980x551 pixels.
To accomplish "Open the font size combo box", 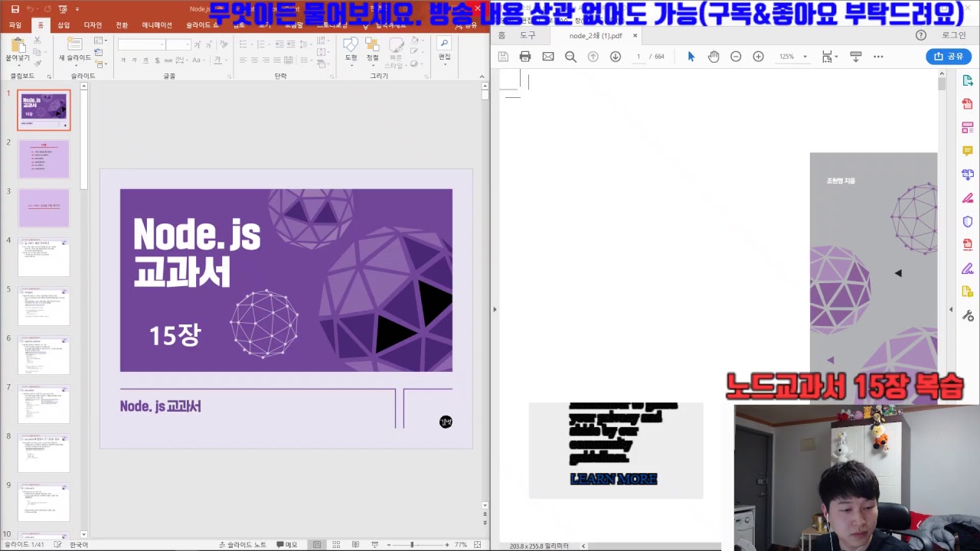I will pos(178,44).
